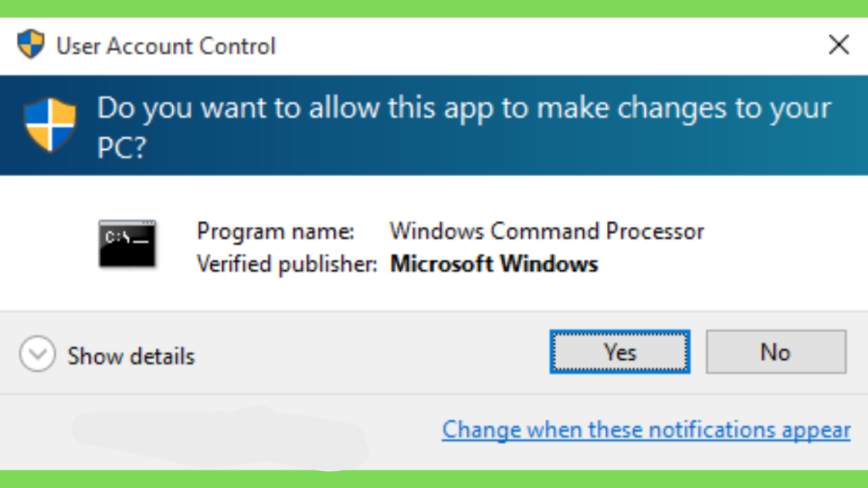Click the Program name label
This screenshot has width=868, height=488.
(275, 231)
